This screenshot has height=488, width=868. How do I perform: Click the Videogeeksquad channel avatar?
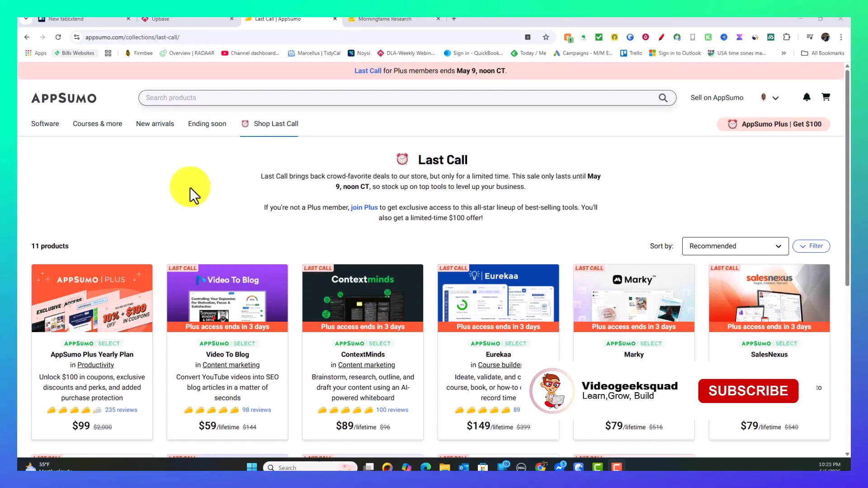[x=552, y=390]
